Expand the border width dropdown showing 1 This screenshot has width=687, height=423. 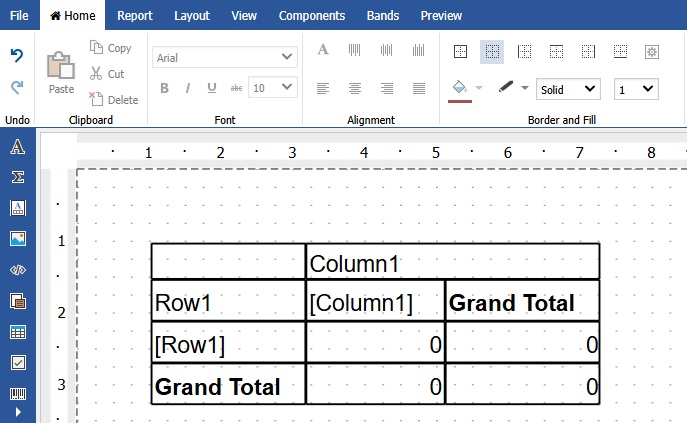point(636,89)
